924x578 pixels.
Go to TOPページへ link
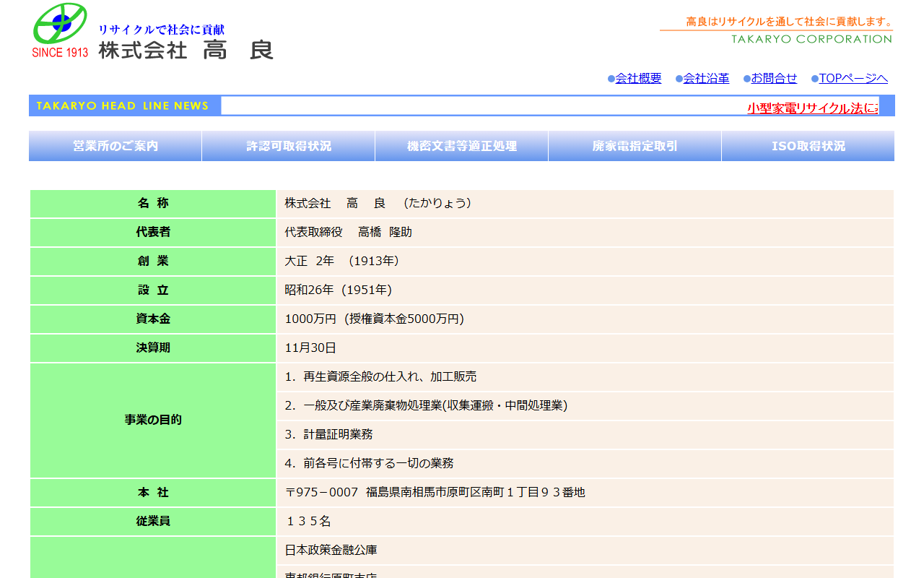[x=853, y=78]
